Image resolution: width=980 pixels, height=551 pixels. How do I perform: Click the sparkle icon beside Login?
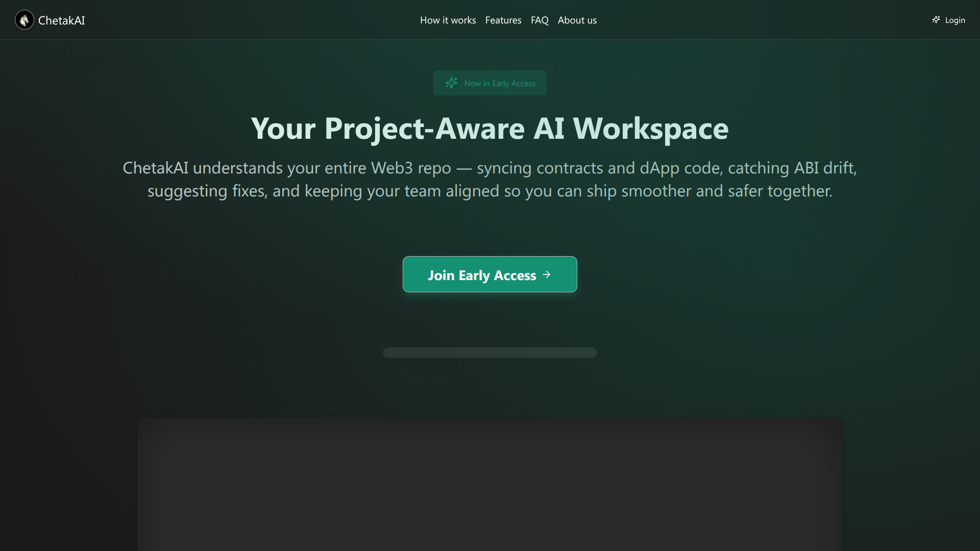click(936, 20)
